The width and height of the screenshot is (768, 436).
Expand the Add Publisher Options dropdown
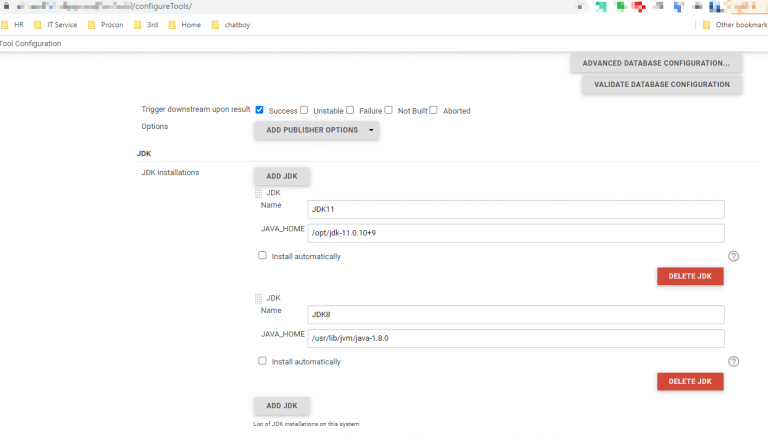[372, 130]
